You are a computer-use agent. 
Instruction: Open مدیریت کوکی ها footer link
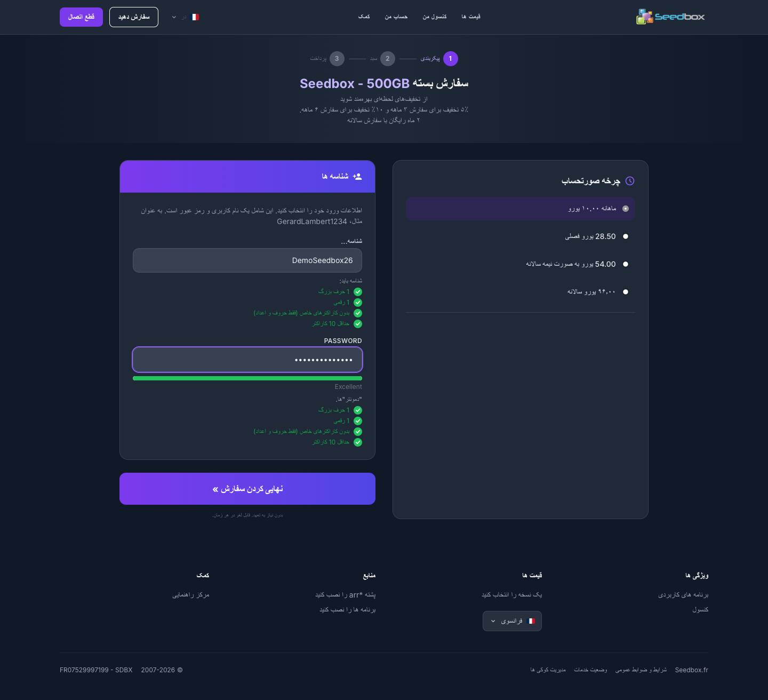(x=548, y=670)
